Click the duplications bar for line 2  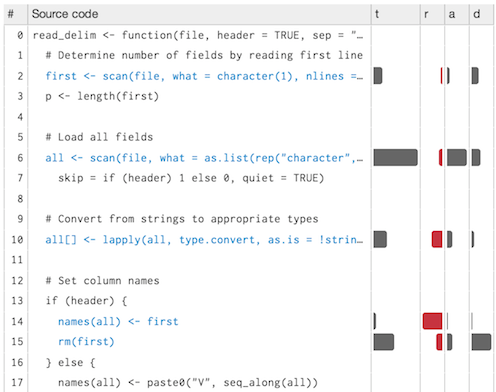(x=475, y=76)
